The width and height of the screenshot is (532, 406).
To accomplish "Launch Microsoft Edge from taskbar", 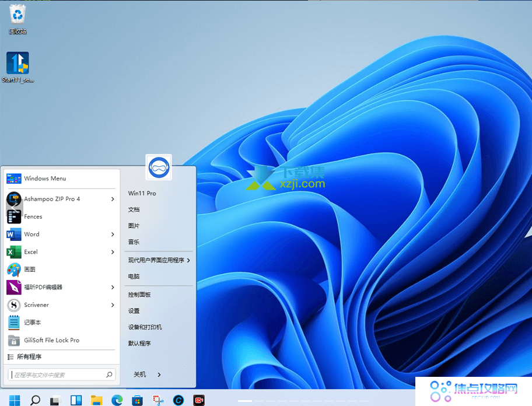I will (117, 401).
